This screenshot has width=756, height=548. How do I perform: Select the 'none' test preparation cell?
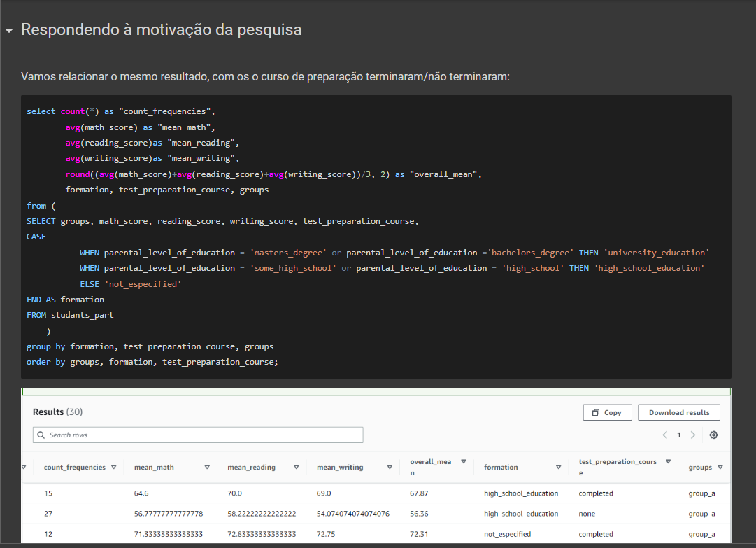tap(587, 513)
